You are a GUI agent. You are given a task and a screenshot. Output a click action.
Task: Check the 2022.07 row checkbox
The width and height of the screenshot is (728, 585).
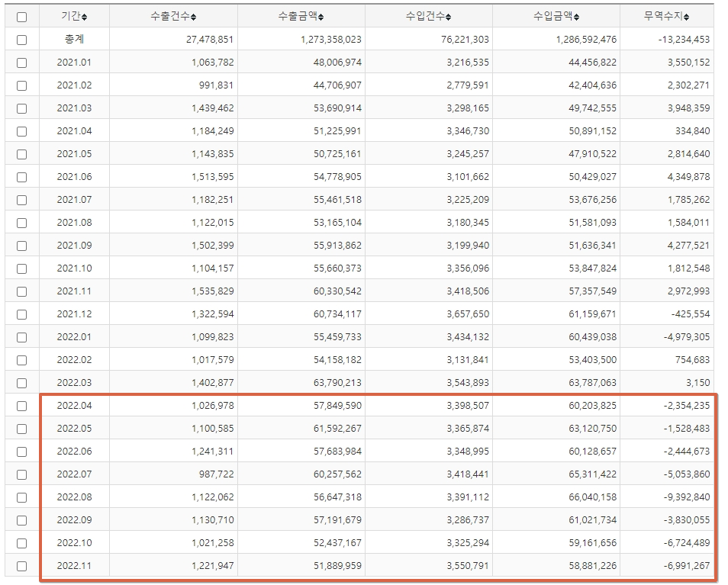click(22, 474)
